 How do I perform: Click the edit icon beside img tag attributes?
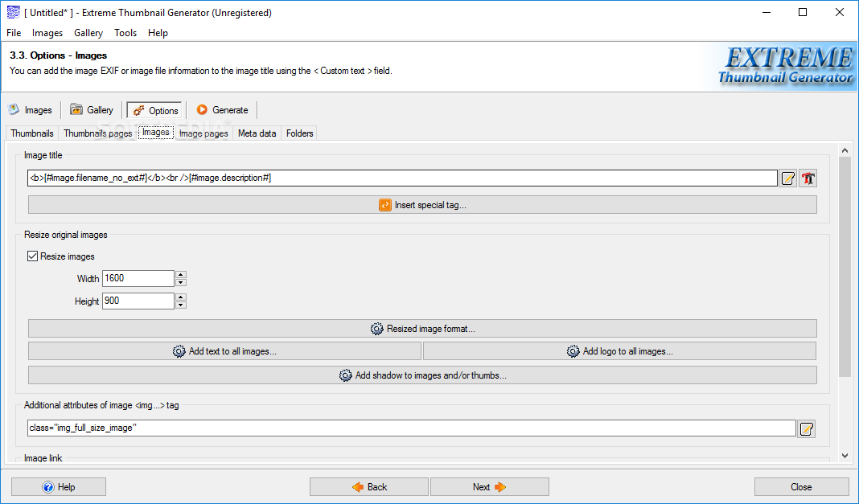[806, 429]
